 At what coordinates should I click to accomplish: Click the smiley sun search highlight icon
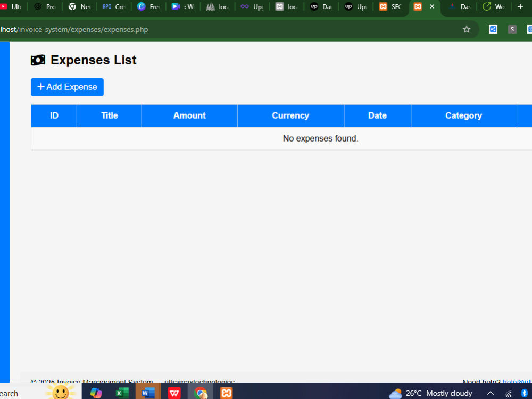(61, 392)
